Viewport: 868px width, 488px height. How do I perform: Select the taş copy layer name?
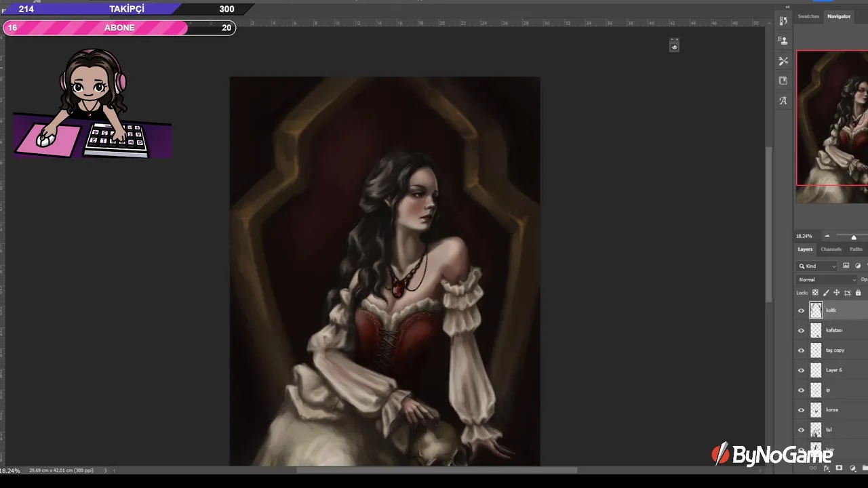pyautogui.click(x=835, y=350)
